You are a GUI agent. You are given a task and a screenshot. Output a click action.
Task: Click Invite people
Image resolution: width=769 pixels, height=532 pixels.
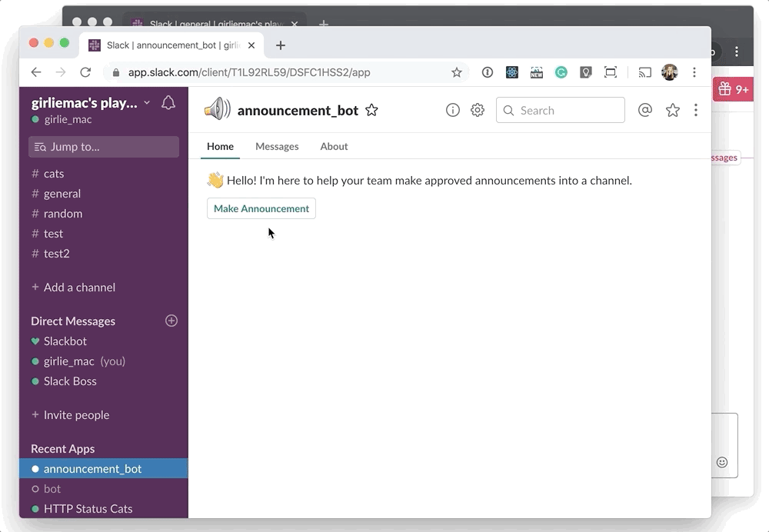point(71,415)
